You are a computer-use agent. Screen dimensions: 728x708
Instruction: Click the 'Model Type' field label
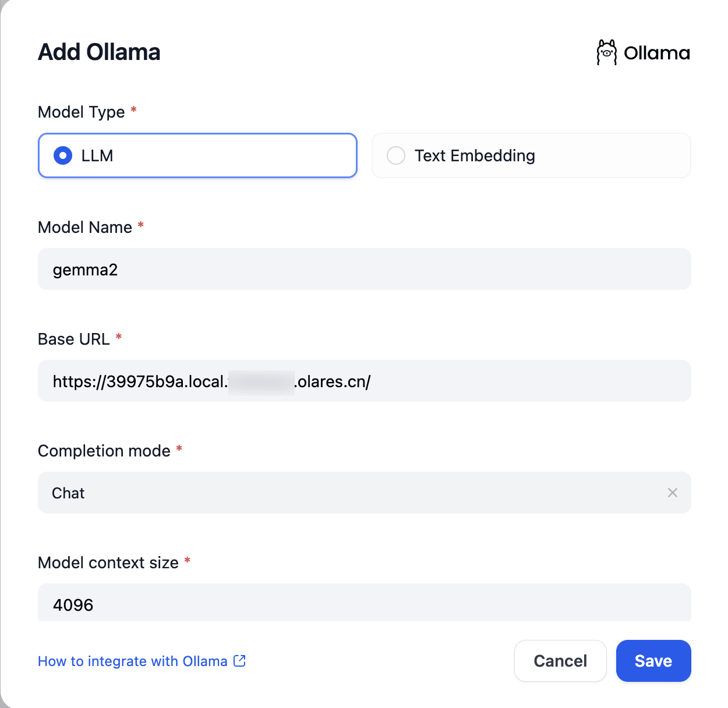[82, 112]
